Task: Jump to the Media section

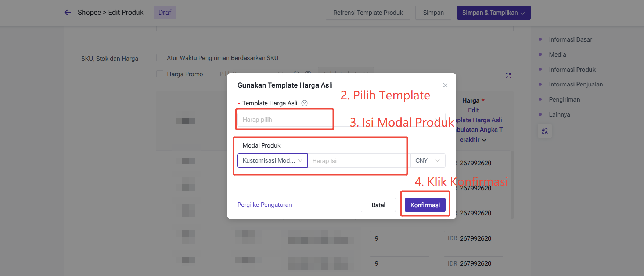Action: 557,54
